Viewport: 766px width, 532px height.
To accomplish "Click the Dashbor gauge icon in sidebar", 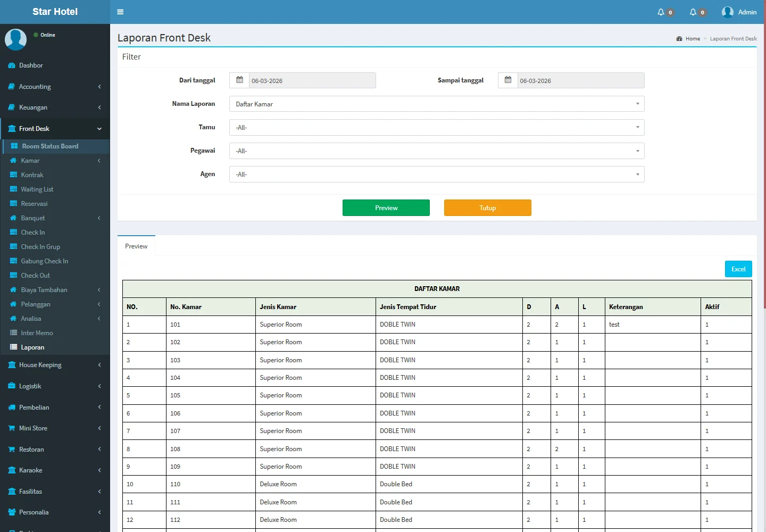I will pyautogui.click(x=12, y=65).
